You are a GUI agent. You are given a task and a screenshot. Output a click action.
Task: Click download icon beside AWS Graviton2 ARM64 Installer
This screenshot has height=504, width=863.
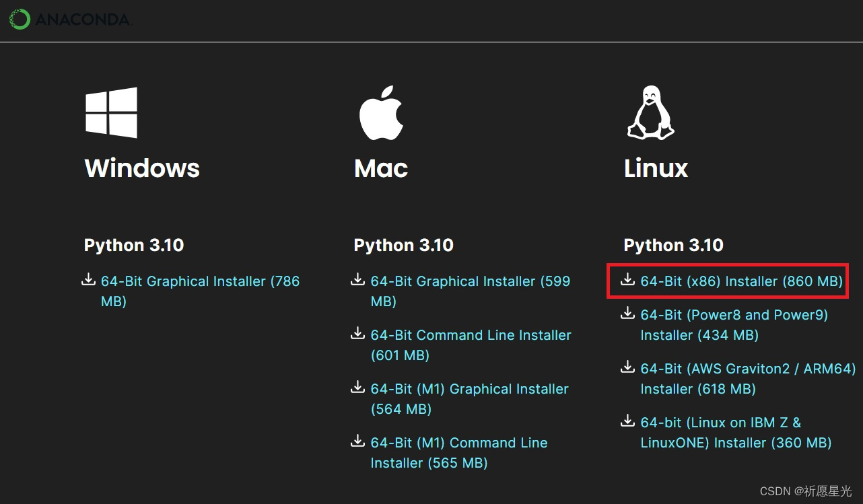[627, 367]
